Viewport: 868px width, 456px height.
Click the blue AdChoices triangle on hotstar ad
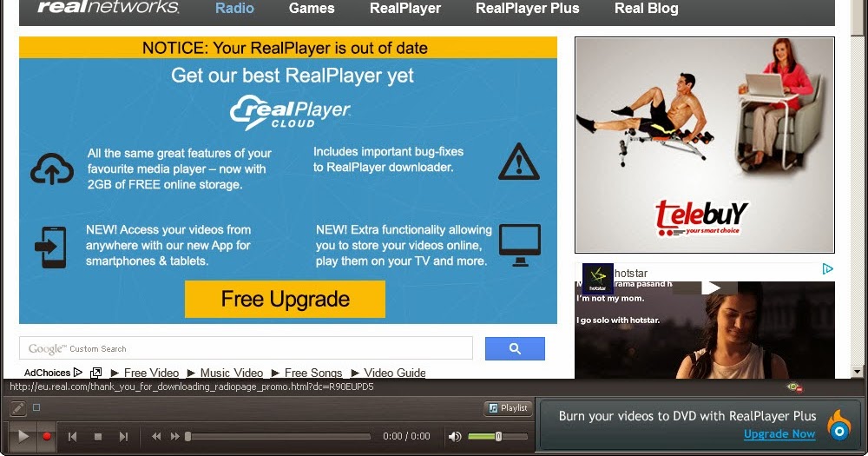(x=827, y=269)
